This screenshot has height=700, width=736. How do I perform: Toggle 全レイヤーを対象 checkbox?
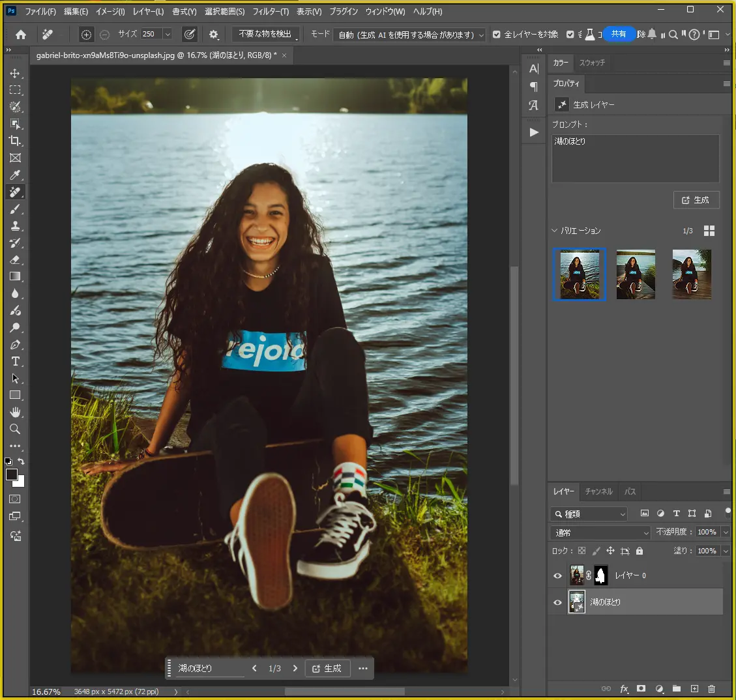[497, 35]
